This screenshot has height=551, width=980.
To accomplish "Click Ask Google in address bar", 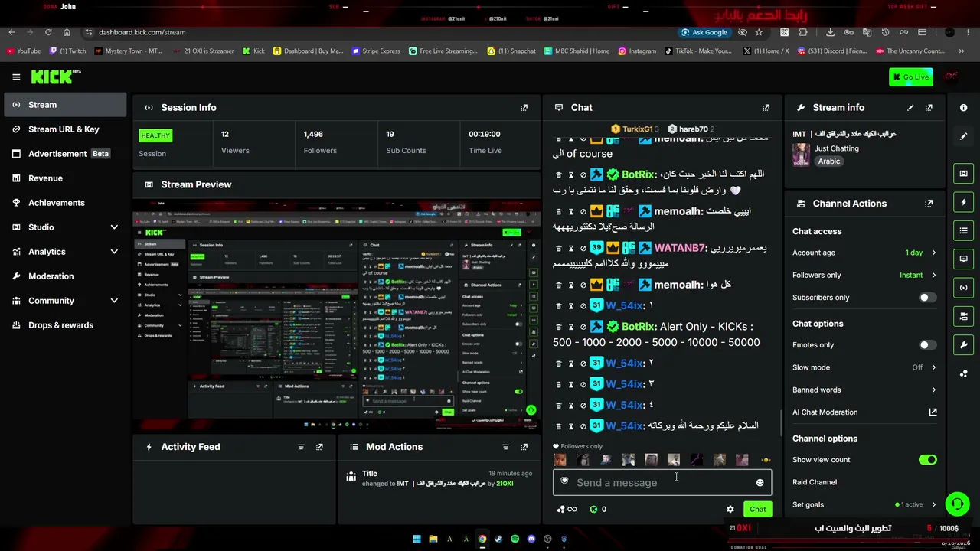I will tap(704, 32).
